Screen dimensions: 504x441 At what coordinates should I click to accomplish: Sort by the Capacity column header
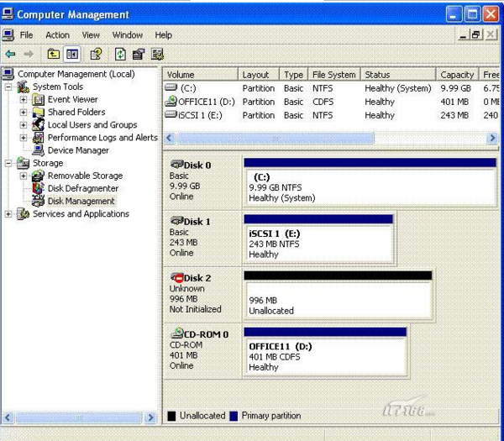coord(457,75)
